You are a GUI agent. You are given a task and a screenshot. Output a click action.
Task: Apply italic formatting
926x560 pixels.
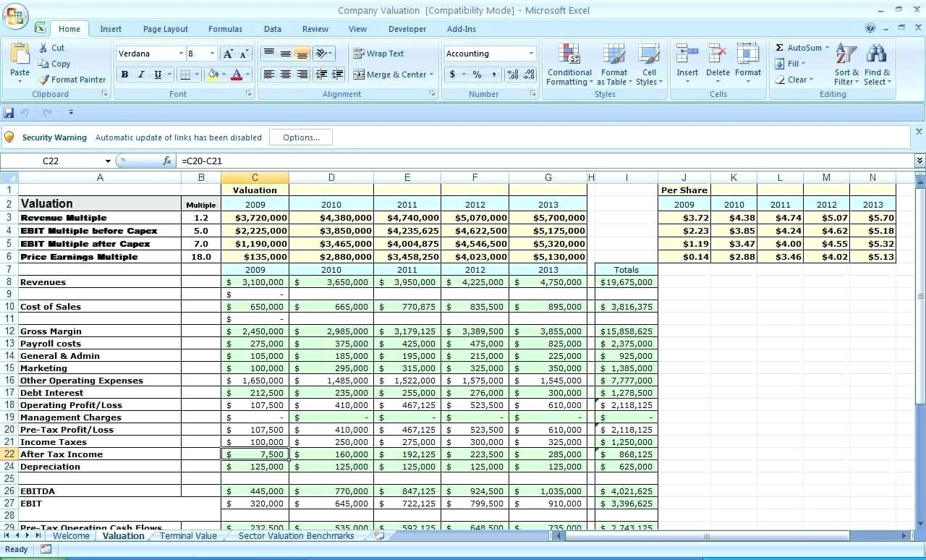click(x=142, y=75)
